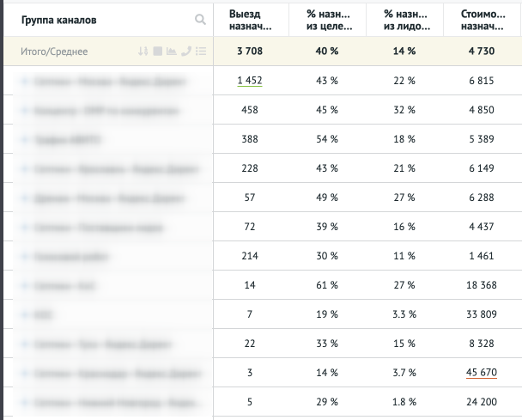
Task: Open the area chart icon in summary row
Action: [172, 52]
